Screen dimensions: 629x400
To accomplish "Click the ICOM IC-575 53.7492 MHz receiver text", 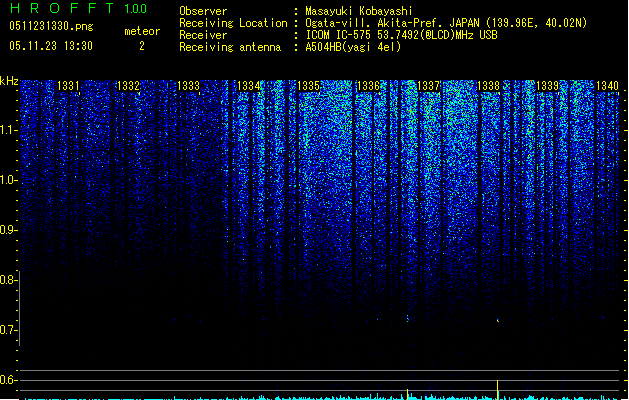I will [x=401, y=35].
